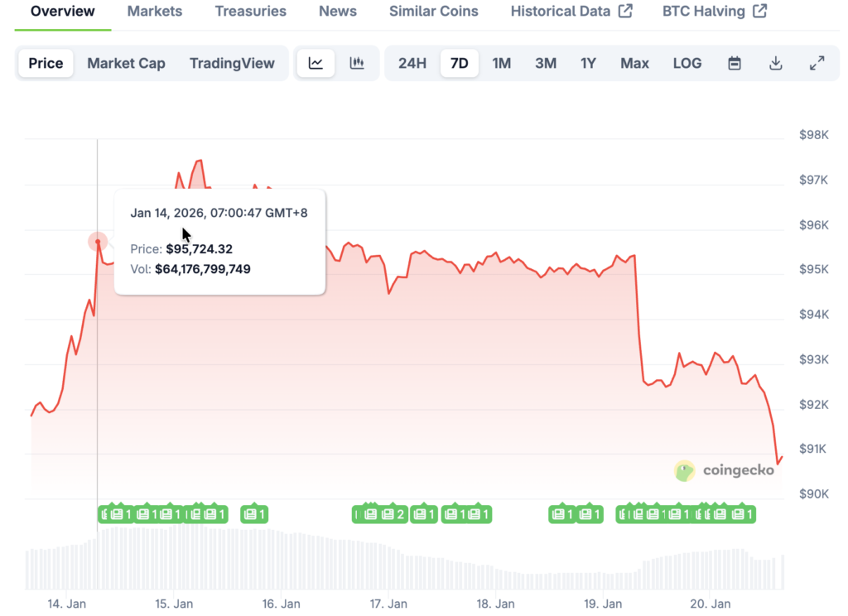Select the 24H time range
This screenshot has width=848, height=616.
[x=412, y=64]
